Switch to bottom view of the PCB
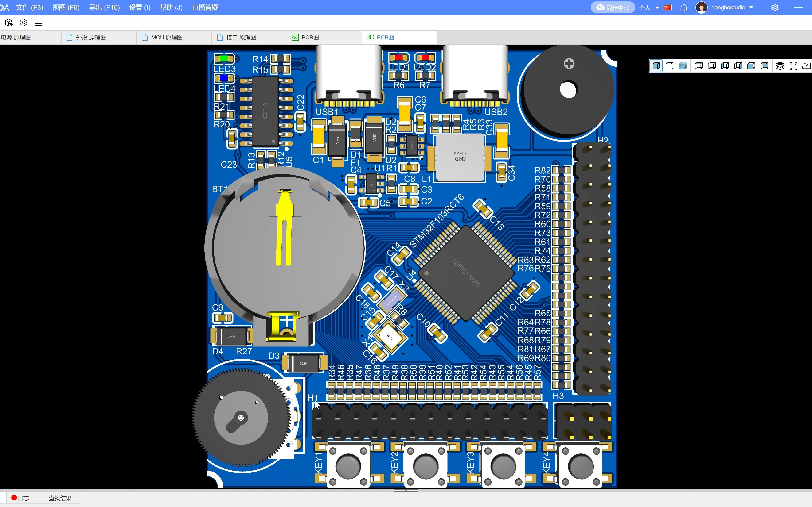 click(711, 66)
